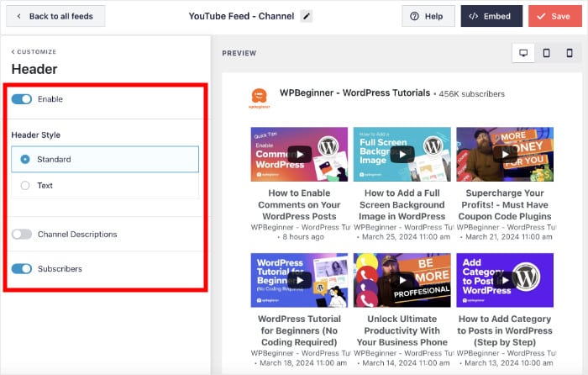Screen dimensions: 588x375
Task: Play the Full Screen Background Image video
Action: 402,154
